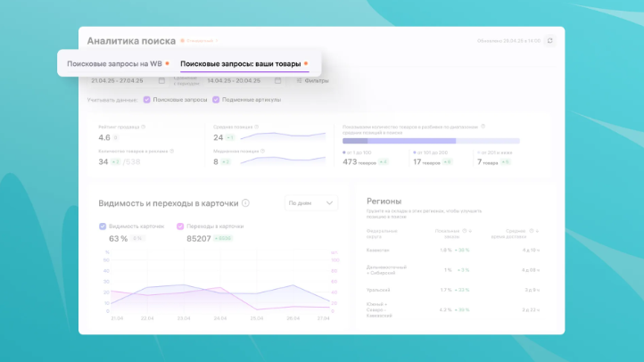Click the refresh icon next to update time
This screenshot has width=644, height=362.
pyautogui.click(x=550, y=41)
